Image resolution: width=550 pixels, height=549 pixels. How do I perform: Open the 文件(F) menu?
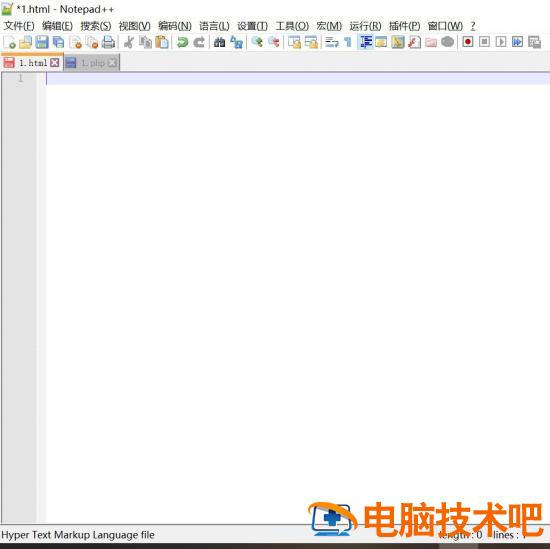point(19,26)
